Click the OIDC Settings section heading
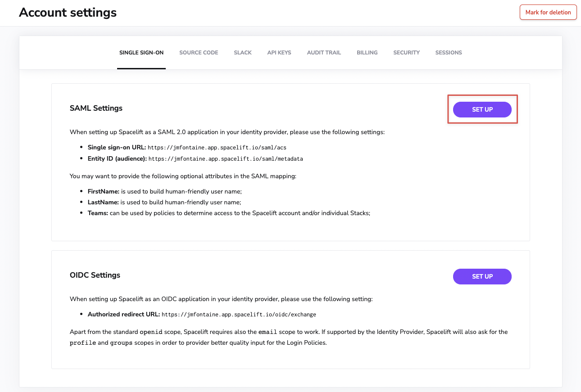Screen dimensions: 581x392 95,275
